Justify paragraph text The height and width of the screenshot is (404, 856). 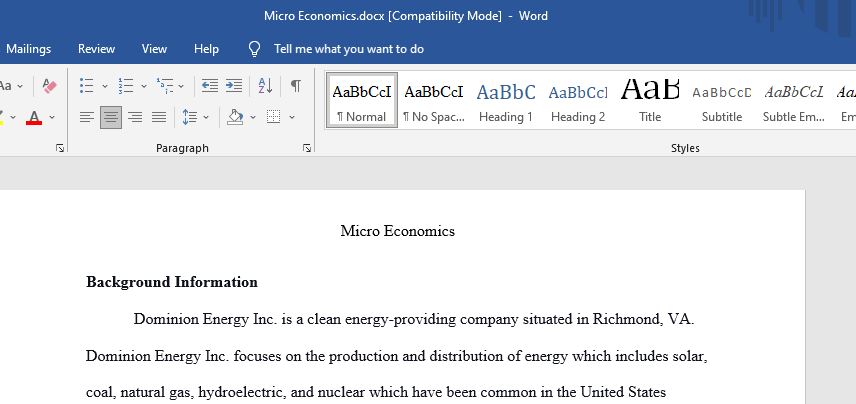point(159,117)
